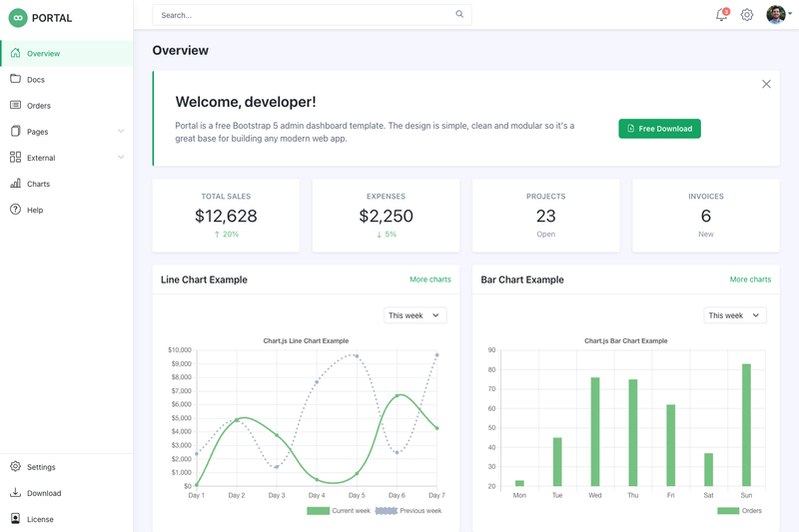Open the Charts bar-graph icon in sidebar
This screenshot has width=799, height=532.
pos(15,184)
